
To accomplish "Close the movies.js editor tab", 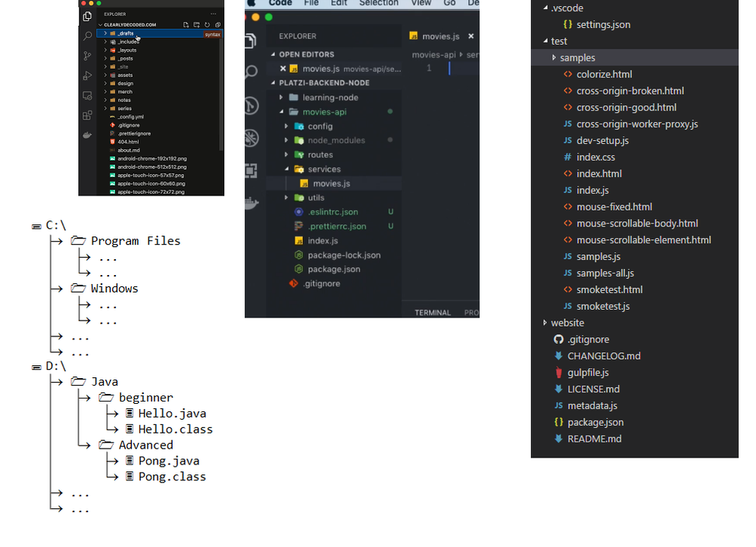I will 470,36.
